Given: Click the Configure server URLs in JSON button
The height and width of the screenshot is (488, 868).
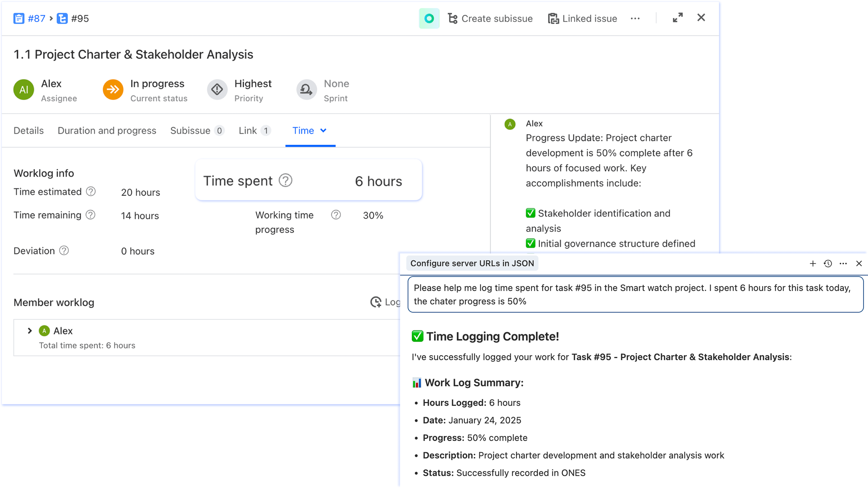Looking at the screenshot, I should [472, 263].
